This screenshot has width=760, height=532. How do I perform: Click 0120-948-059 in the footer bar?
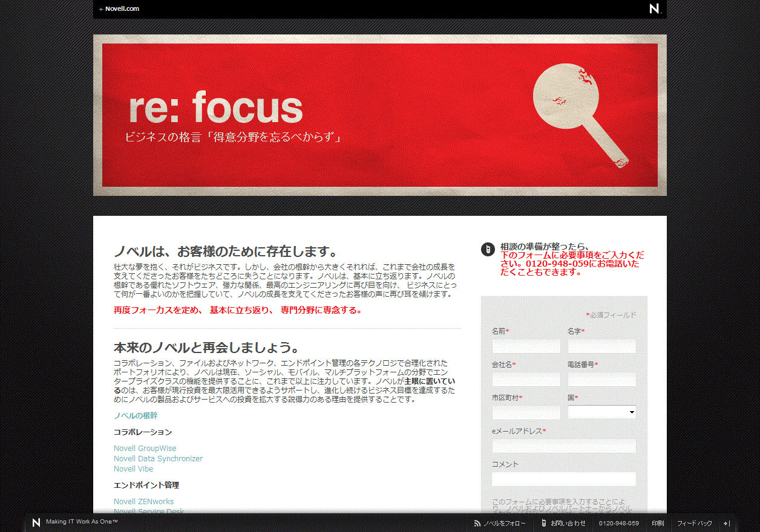click(x=619, y=524)
